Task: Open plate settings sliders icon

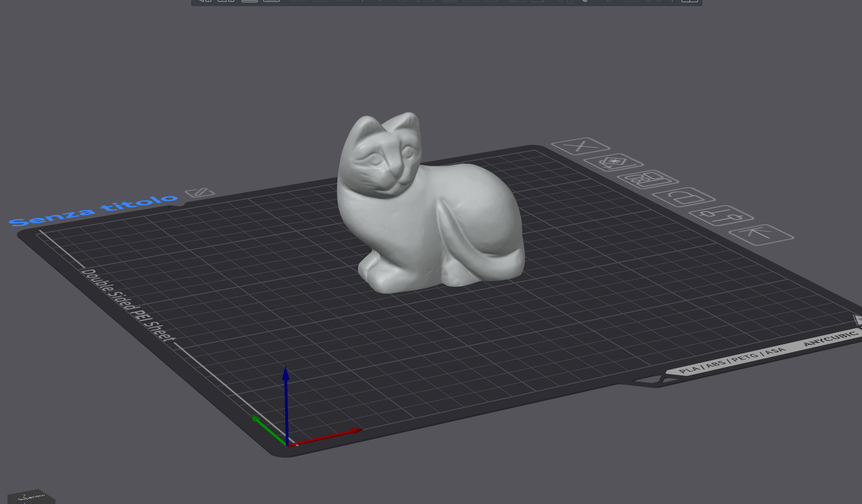Action: [x=721, y=216]
